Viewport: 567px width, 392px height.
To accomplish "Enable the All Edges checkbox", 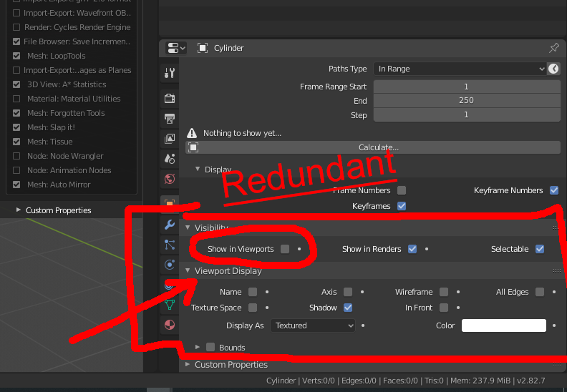I will (540, 292).
